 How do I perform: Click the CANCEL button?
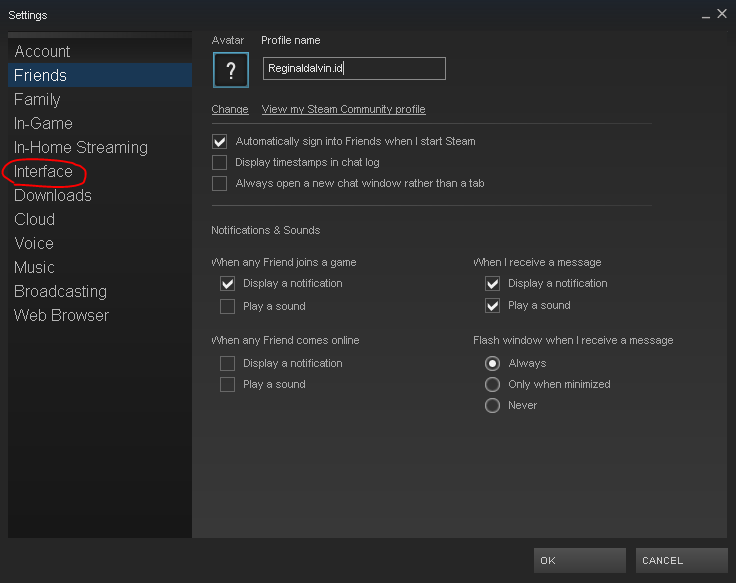tap(682, 560)
